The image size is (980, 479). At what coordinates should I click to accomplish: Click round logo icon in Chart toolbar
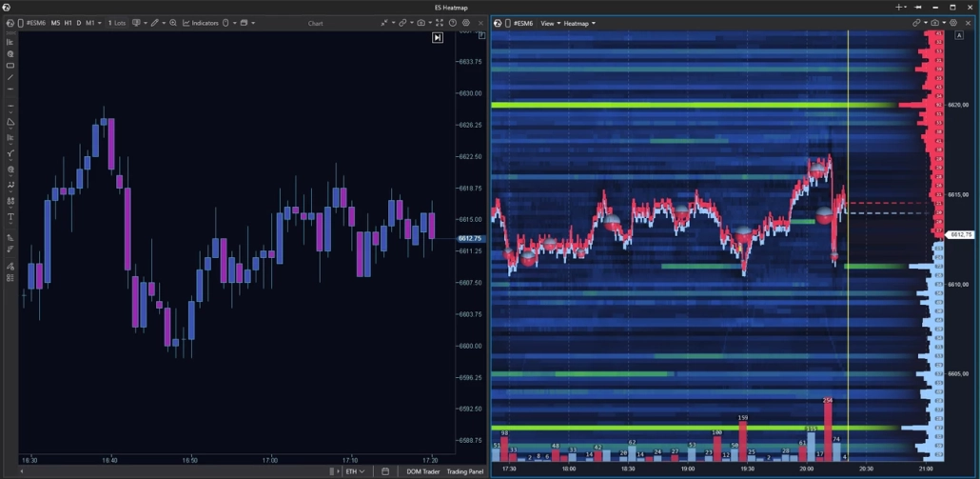10,23
